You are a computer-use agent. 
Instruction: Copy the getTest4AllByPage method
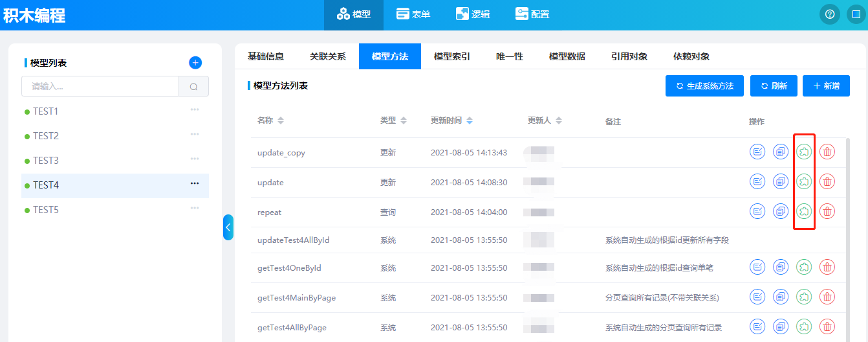781,326
